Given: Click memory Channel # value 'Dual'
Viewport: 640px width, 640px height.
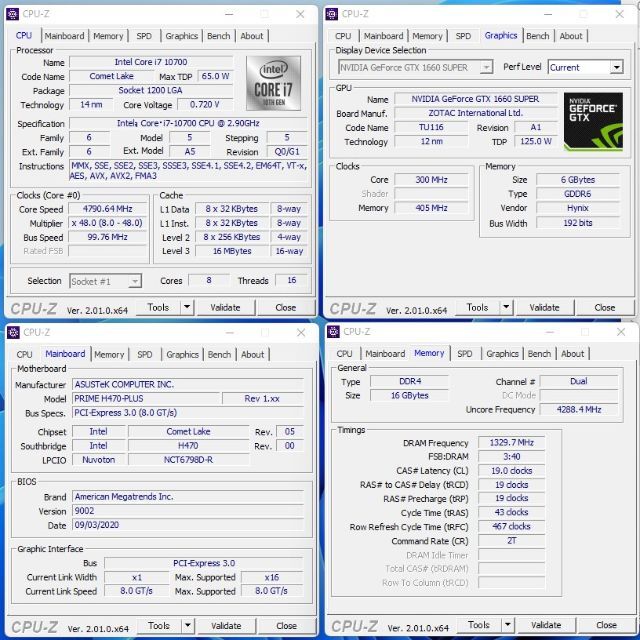Looking at the screenshot, I should (x=579, y=381).
